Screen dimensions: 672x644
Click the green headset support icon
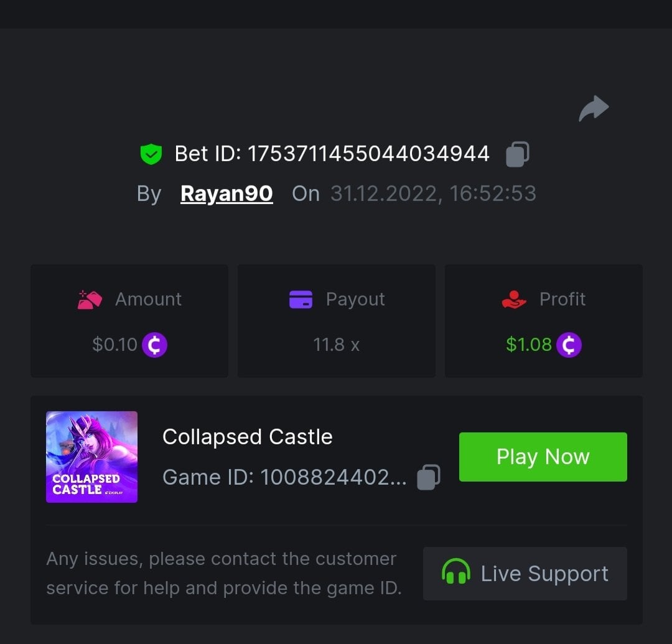point(455,571)
